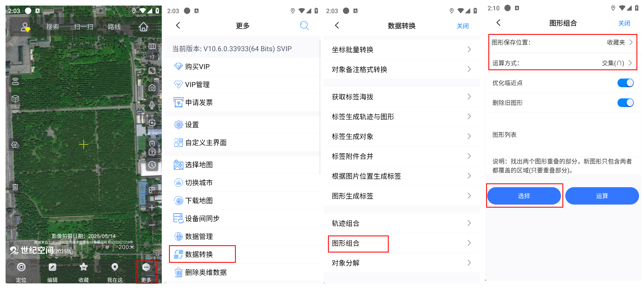Open the 切换城市 menu entry
This screenshot has width=644, height=289.
[x=243, y=183]
